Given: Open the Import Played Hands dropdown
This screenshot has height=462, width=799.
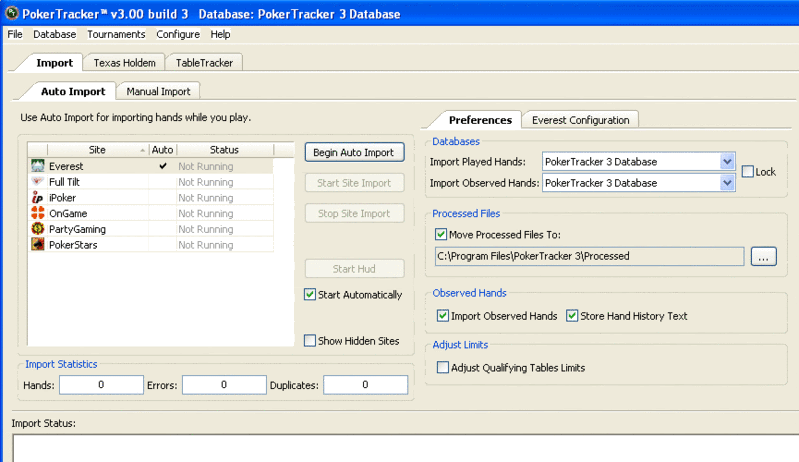Looking at the screenshot, I should click(x=727, y=162).
